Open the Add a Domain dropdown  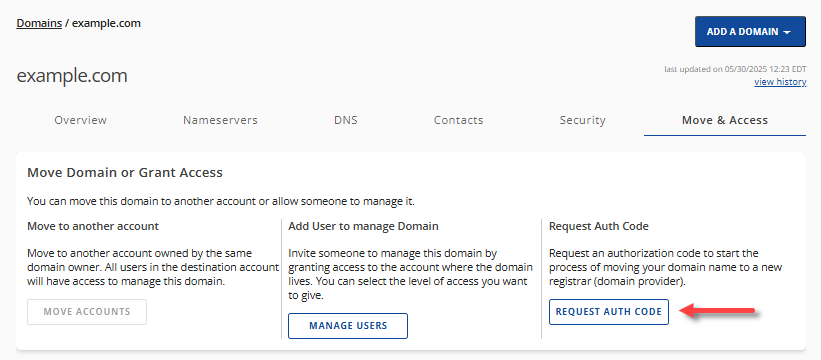750,31
